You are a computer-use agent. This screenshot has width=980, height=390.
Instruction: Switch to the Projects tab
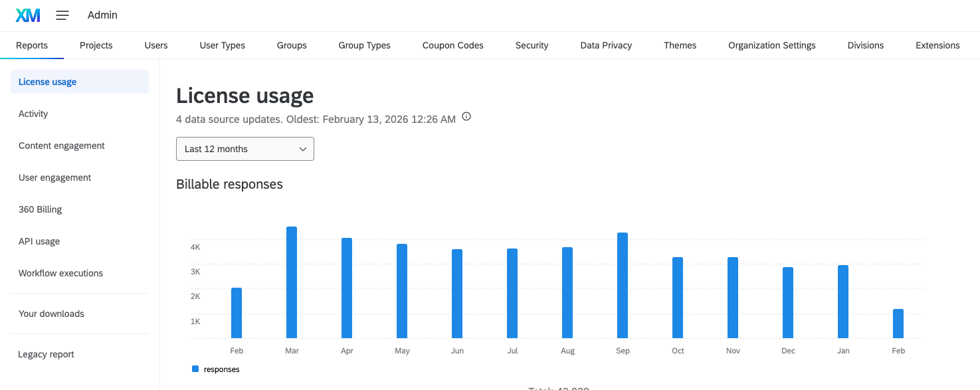click(x=96, y=45)
